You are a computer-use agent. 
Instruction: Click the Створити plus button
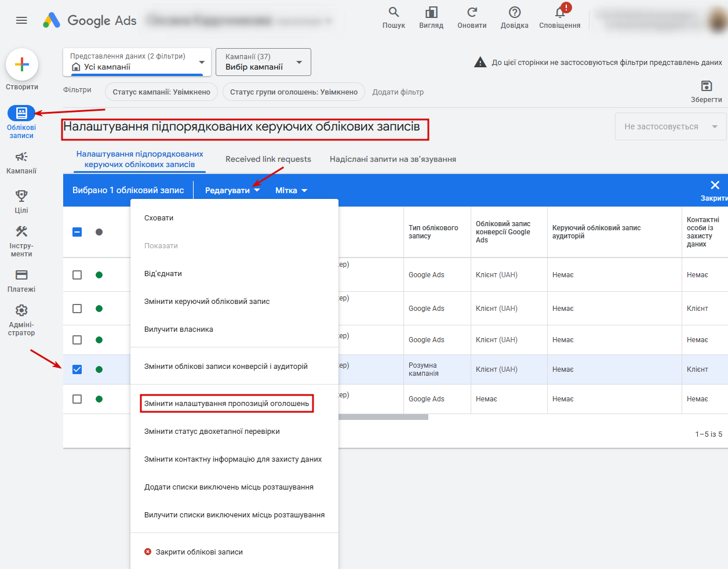coord(22,64)
